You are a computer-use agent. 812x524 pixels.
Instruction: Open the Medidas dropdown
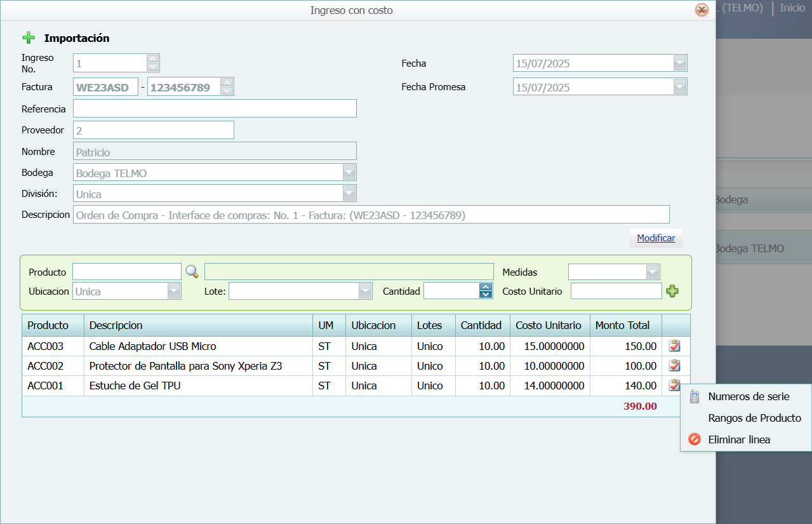(x=653, y=271)
